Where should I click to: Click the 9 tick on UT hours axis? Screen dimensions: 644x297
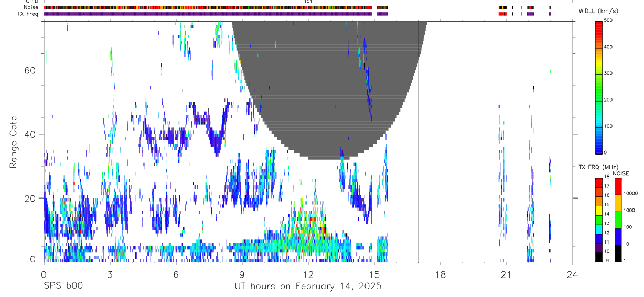click(242, 273)
